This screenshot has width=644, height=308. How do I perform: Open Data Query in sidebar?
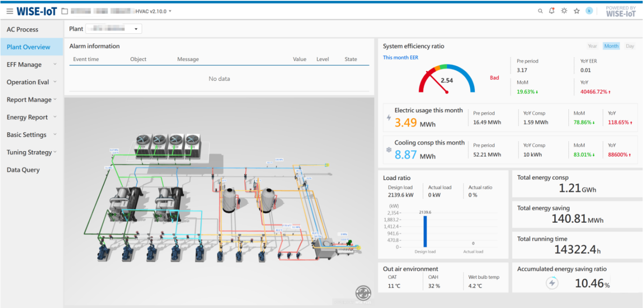click(23, 170)
